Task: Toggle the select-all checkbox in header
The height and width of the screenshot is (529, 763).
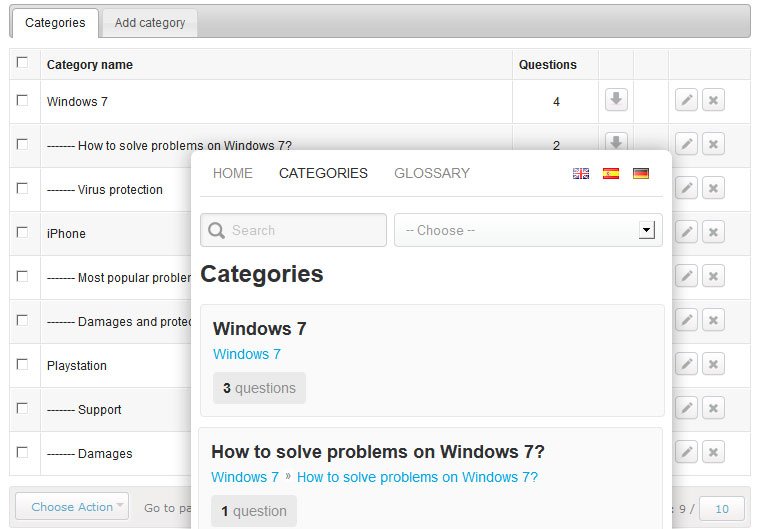Action: coord(22,62)
